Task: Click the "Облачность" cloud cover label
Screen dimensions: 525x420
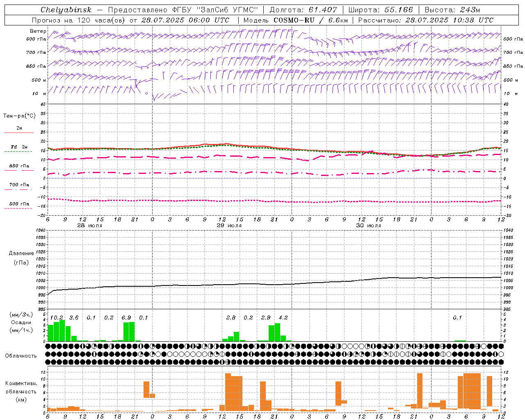Action: click(21, 356)
